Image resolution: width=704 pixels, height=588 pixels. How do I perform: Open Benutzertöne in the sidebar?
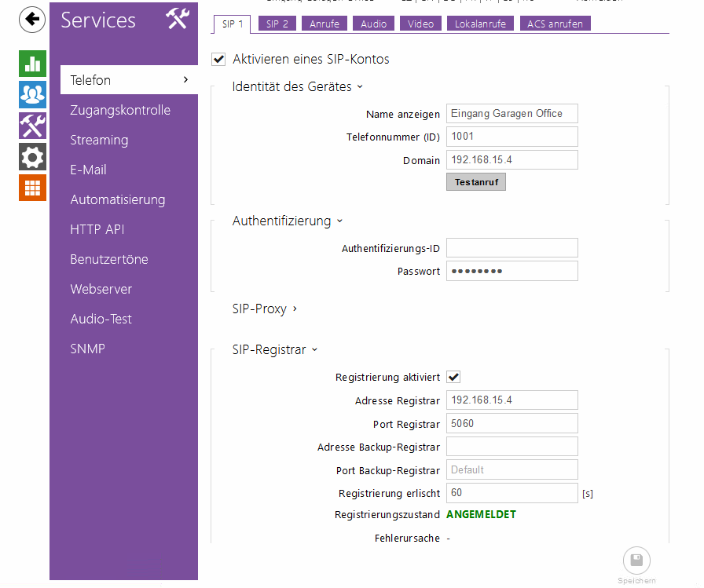coord(109,259)
